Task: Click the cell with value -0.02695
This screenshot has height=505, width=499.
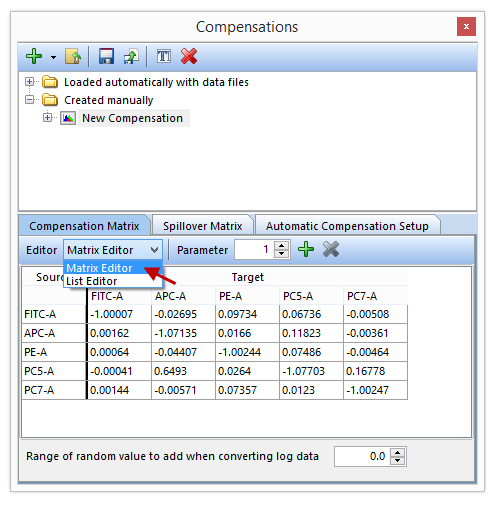Action: [x=183, y=314]
